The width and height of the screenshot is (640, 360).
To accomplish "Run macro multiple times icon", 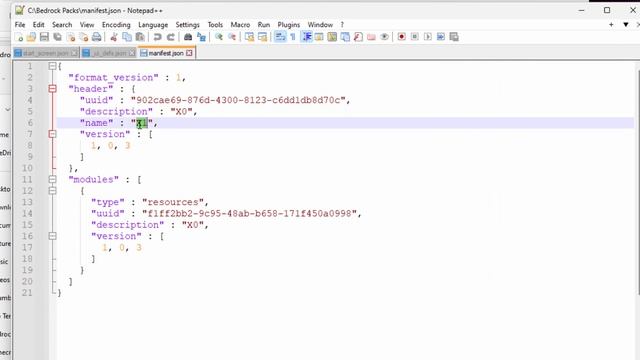I will 441,37.
